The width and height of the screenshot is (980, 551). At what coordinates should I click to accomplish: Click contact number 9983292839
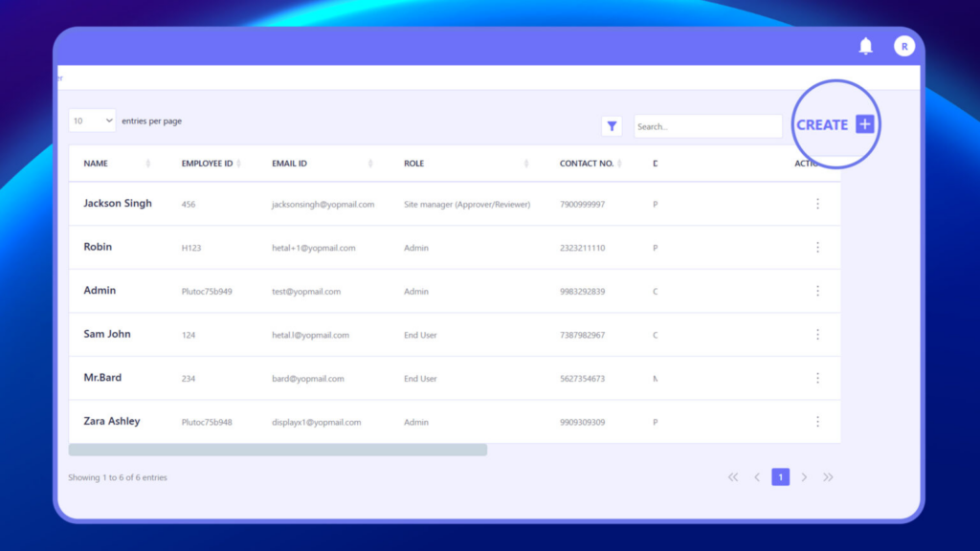tap(583, 292)
